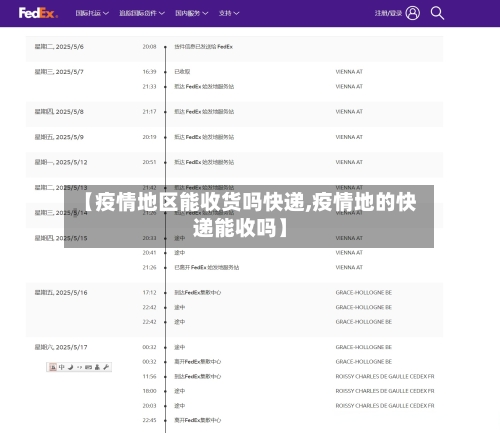500x433 pixels.
Task: Click the 11:56 time entry
Action: pyautogui.click(x=149, y=377)
